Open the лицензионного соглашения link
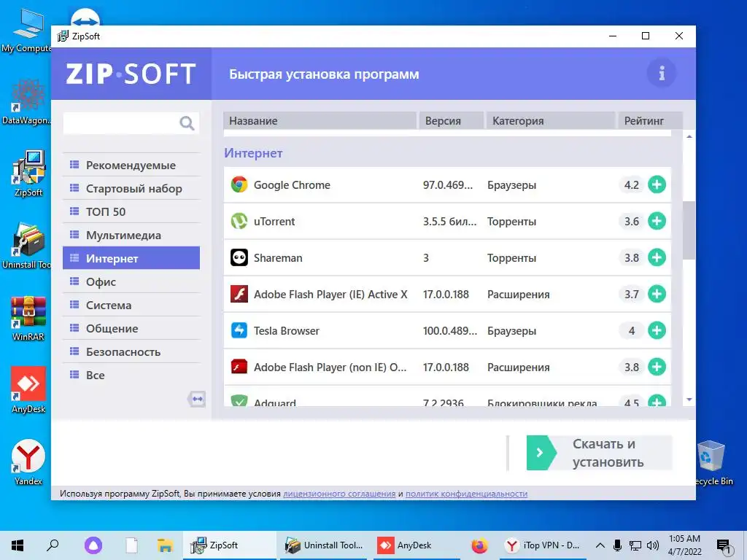Image resolution: width=747 pixels, height=560 pixels. coord(339,494)
